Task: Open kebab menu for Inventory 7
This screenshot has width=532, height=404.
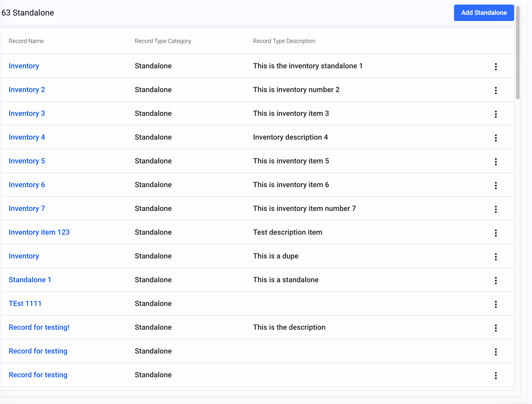Action: [x=495, y=209]
